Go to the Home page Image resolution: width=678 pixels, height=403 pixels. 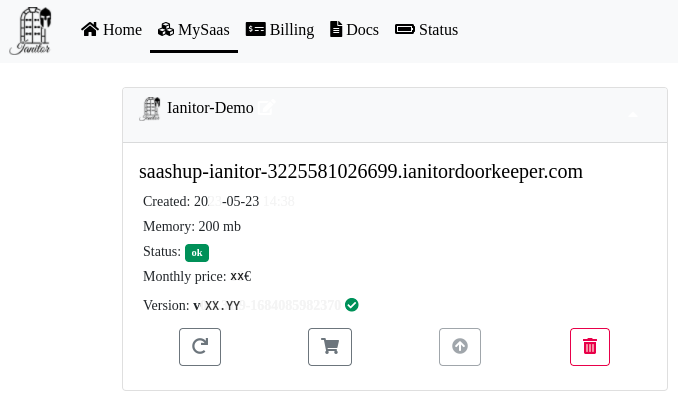(111, 30)
